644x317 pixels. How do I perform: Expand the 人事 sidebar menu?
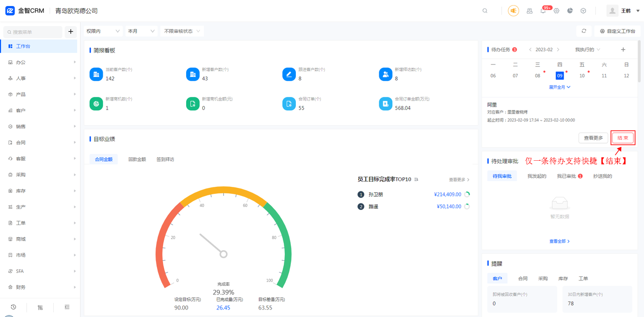tap(40, 78)
